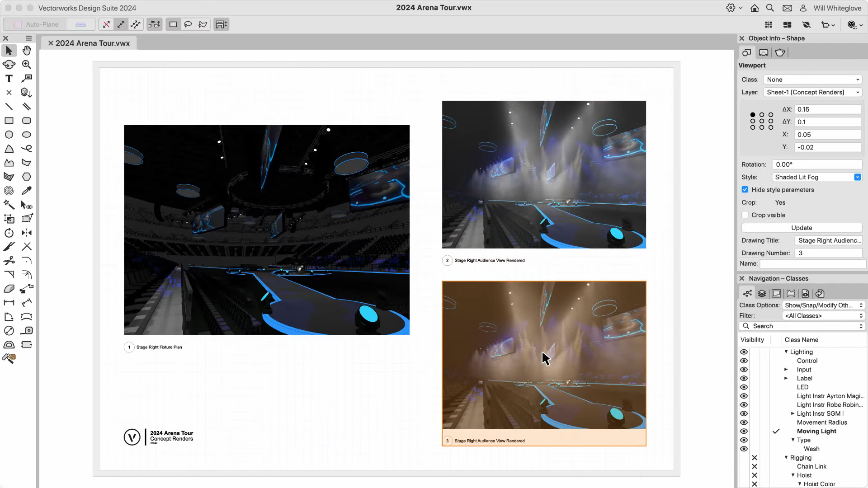This screenshot has width=868, height=488.
Task: Select the Rounded Rectangle tool
Action: tap(27, 121)
